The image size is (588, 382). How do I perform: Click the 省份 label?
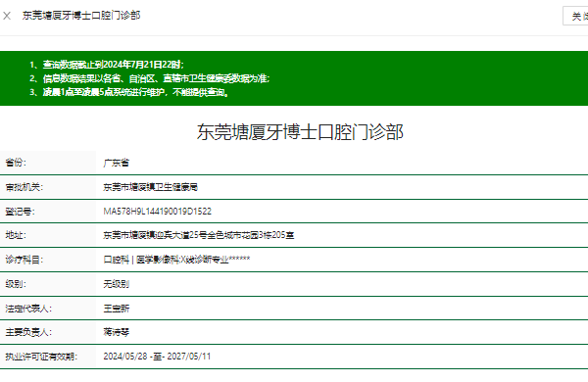pos(16,163)
